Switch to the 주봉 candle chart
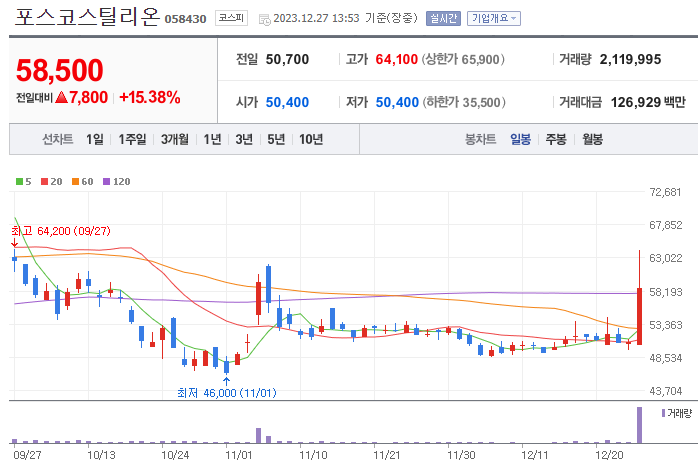The height and width of the screenshot is (474, 698). click(x=556, y=139)
